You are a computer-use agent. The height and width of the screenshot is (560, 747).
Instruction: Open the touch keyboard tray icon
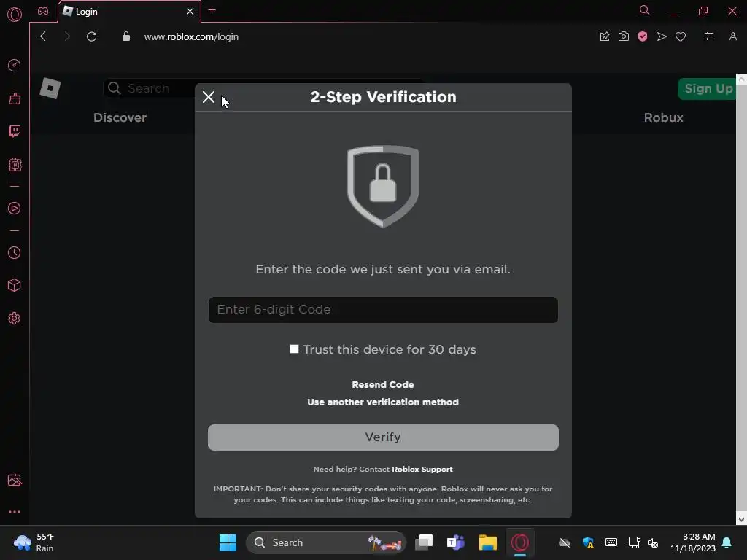pyautogui.click(x=611, y=542)
